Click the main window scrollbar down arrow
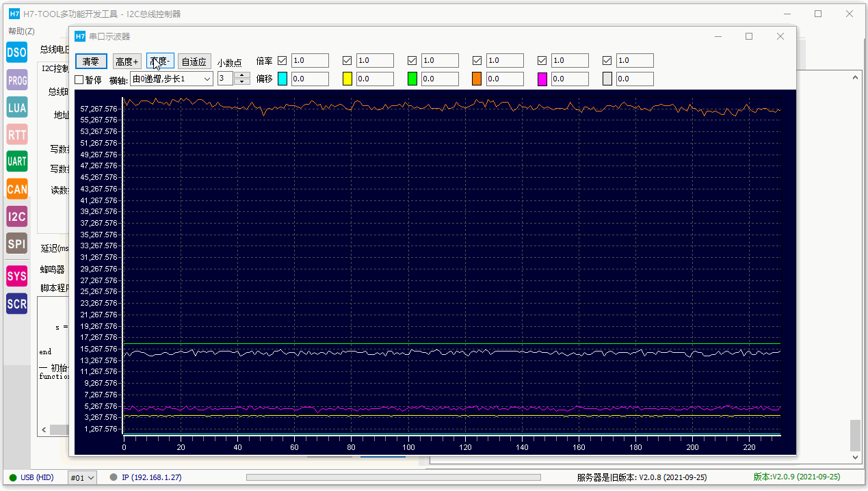Viewport: 868px width, 491px height. pyautogui.click(x=855, y=457)
